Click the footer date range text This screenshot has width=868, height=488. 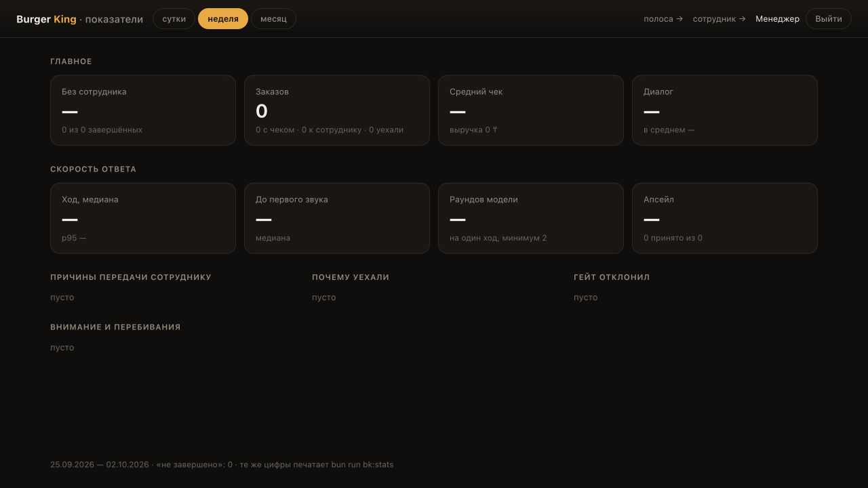99,465
